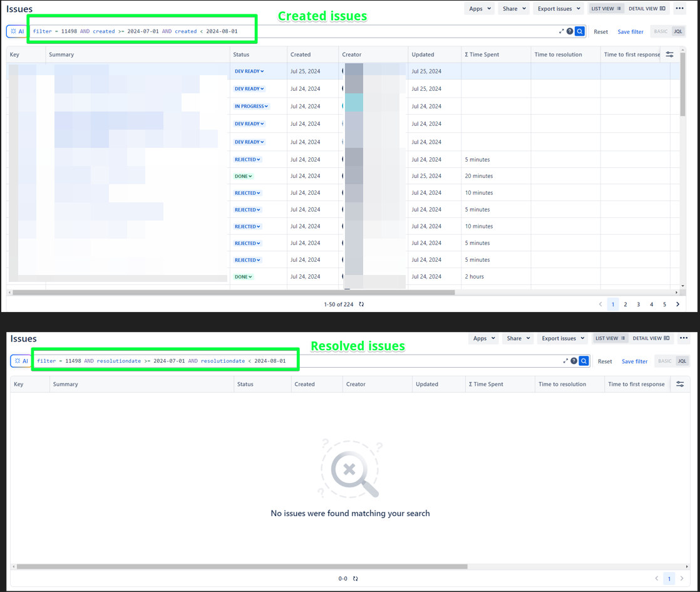Viewport: 700px width, 592px height.
Task: Open the Apps menu
Action: (479, 8)
